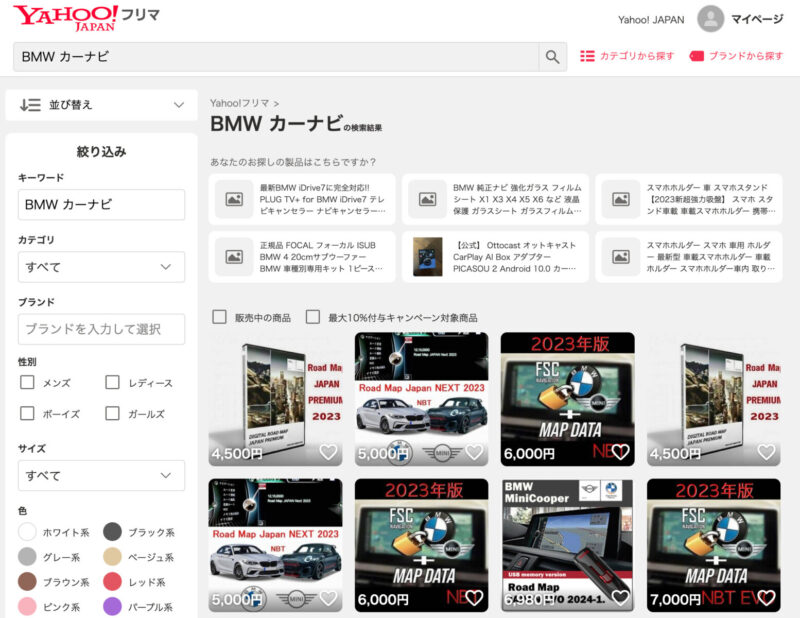
Task: Click the sort icon beside 並び替え
Action: coord(30,105)
